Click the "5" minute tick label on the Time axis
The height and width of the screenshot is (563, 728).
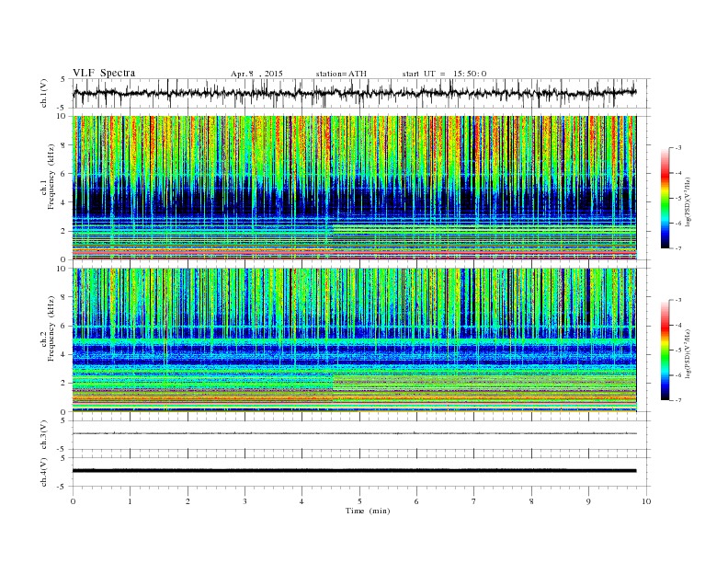pyautogui.click(x=359, y=501)
